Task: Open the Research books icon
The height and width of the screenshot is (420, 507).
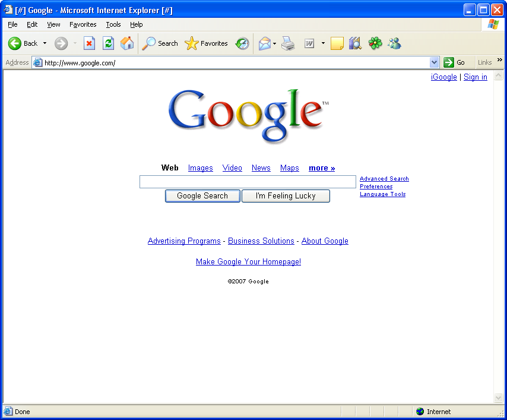Action: [355, 43]
